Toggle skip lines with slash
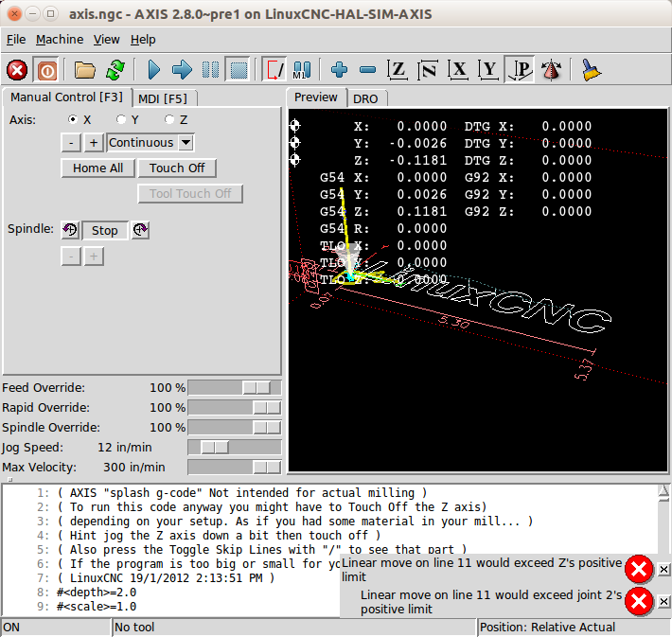672x637 pixels. pos(274,70)
